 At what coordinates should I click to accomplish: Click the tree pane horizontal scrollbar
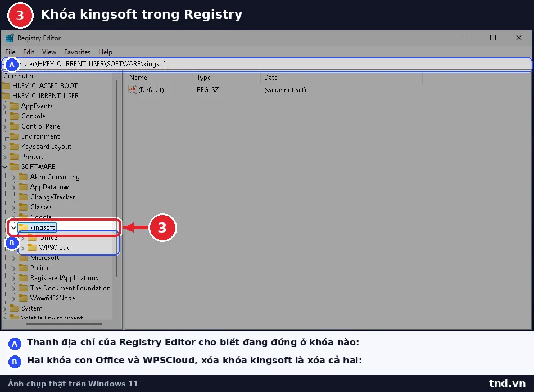[x=65, y=324]
